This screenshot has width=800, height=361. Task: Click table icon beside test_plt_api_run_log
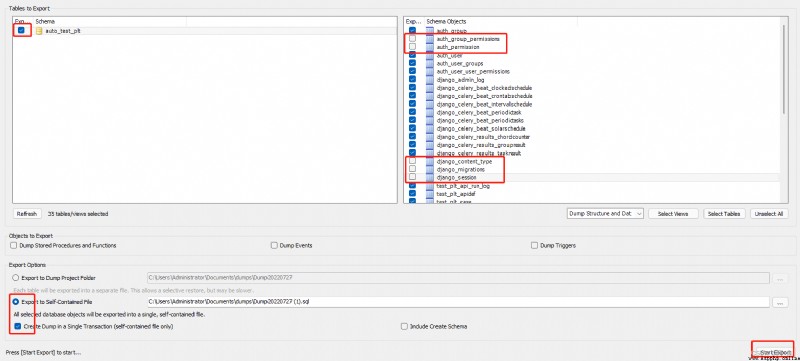430,186
